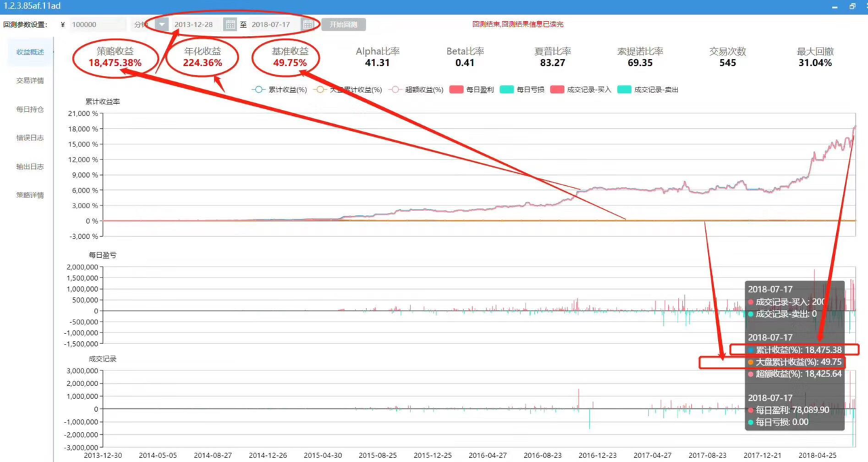Viewport: 868px width, 462px height.
Task: Click the restore window icon in title bar
Action: point(852,6)
